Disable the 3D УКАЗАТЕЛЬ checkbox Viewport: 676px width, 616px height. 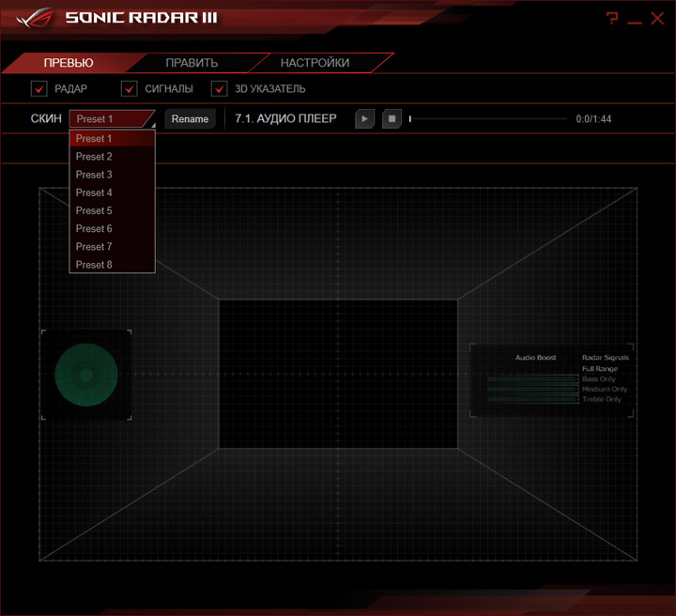(x=220, y=89)
